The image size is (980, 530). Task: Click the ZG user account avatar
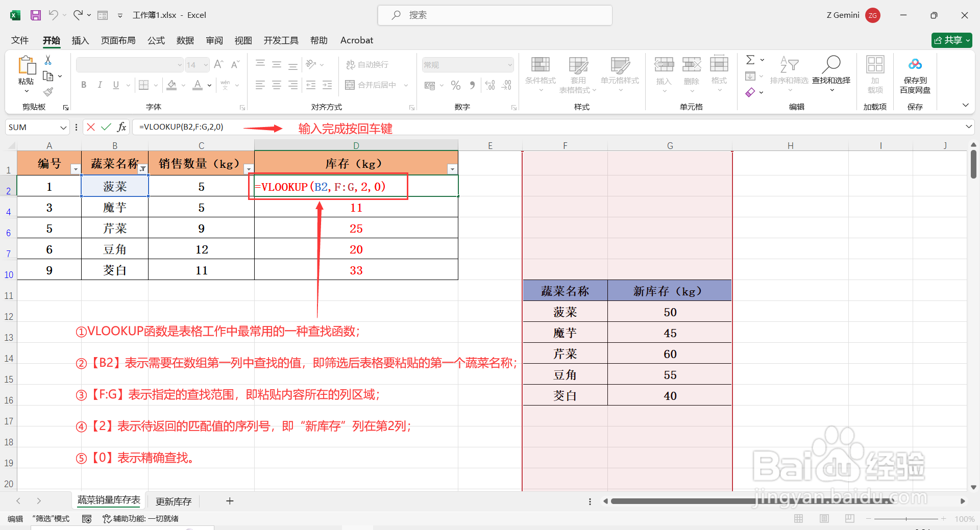point(873,15)
